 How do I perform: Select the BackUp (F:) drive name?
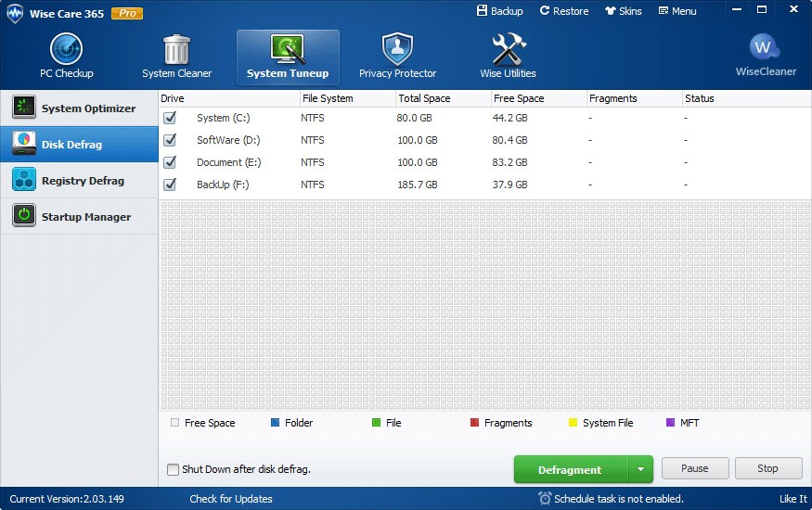coord(223,185)
